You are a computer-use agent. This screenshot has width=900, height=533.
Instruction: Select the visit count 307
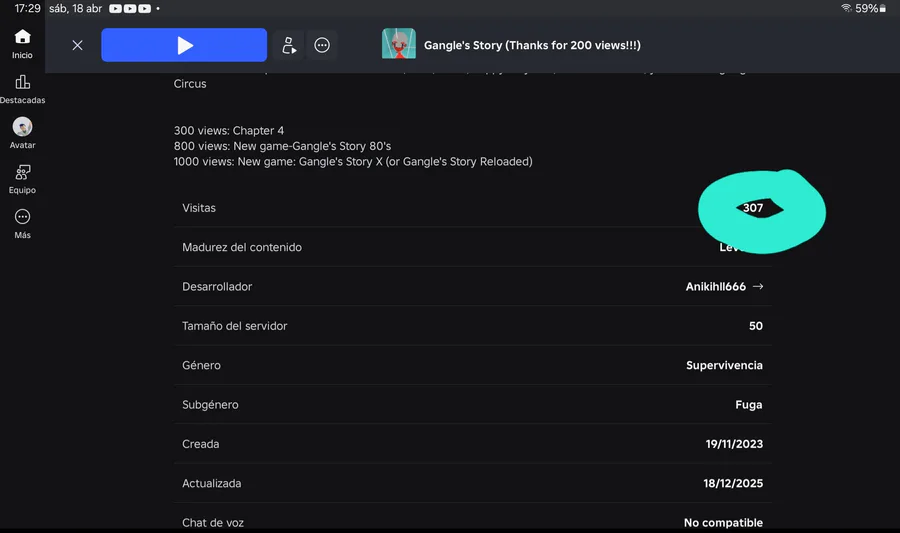(x=753, y=208)
